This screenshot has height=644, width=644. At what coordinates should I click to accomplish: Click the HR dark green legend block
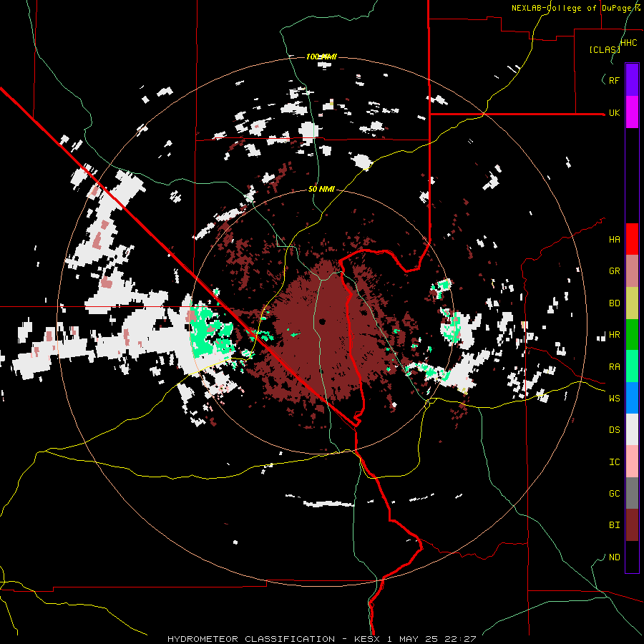pyautogui.click(x=632, y=334)
